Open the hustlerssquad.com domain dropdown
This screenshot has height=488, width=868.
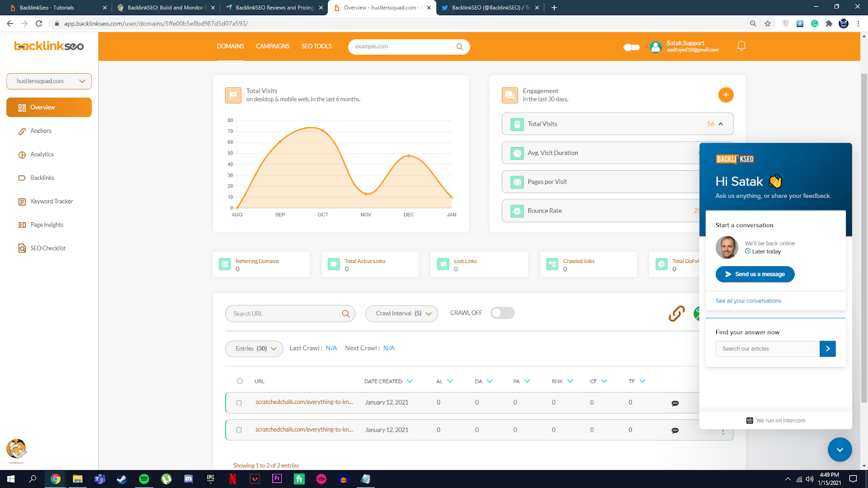click(x=49, y=81)
